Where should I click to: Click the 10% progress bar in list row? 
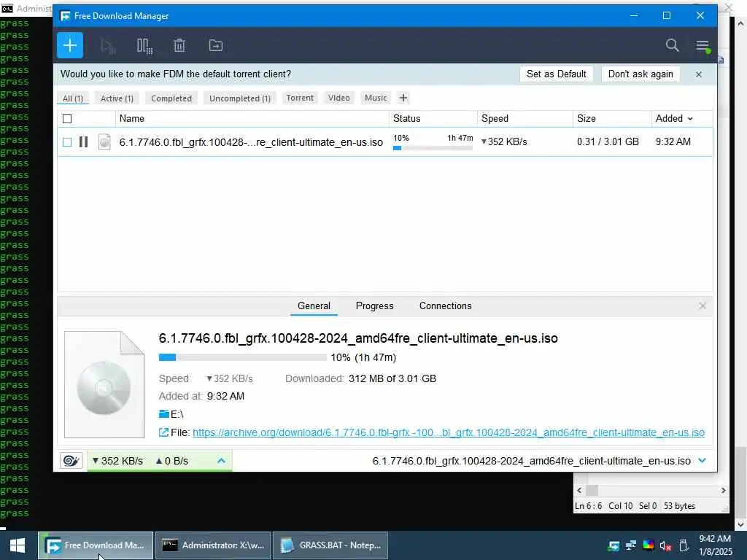click(433, 148)
